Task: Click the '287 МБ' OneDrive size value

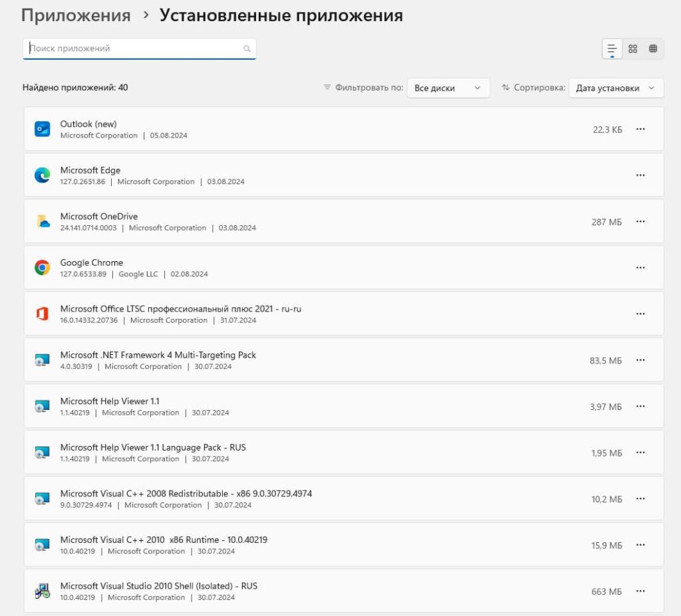Action: (607, 222)
